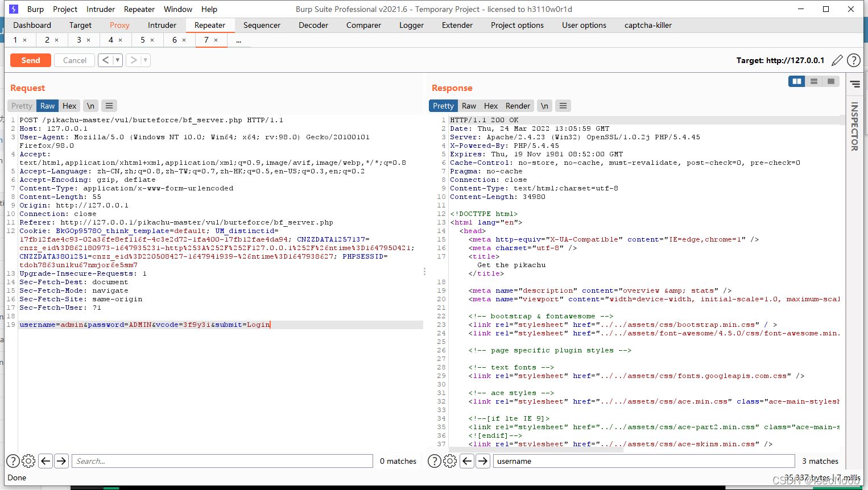
Task: Switch response view to Hex
Action: click(x=491, y=106)
